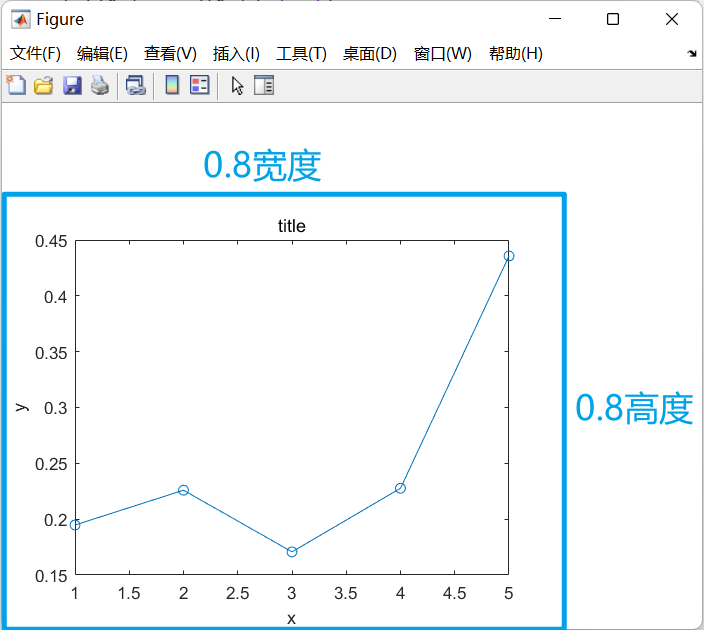Open the 文件(F) menu
Screen dimensions: 704x630
(35, 53)
